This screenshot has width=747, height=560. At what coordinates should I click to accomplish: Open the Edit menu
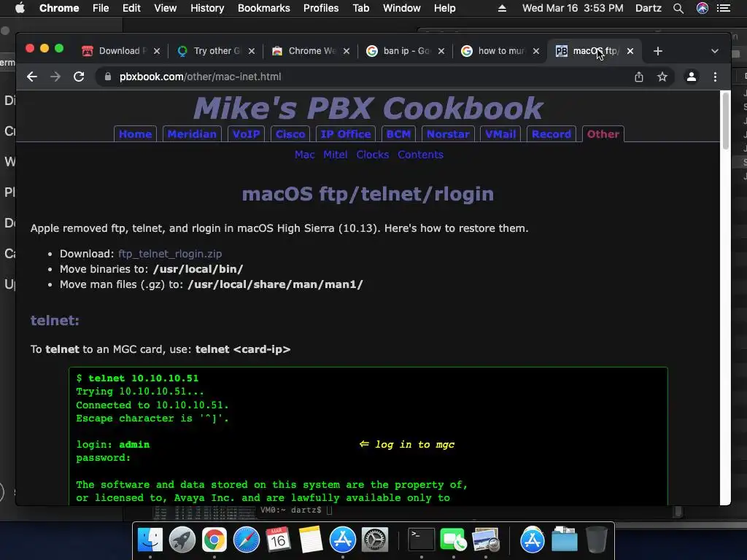[131, 8]
